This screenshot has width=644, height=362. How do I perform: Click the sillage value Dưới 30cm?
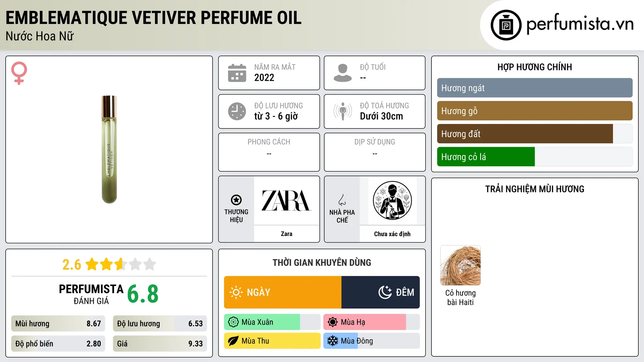(x=381, y=116)
